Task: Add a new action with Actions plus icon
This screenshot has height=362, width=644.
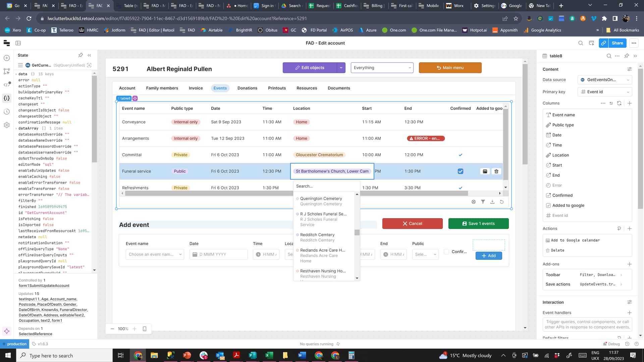Action: coord(630,229)
